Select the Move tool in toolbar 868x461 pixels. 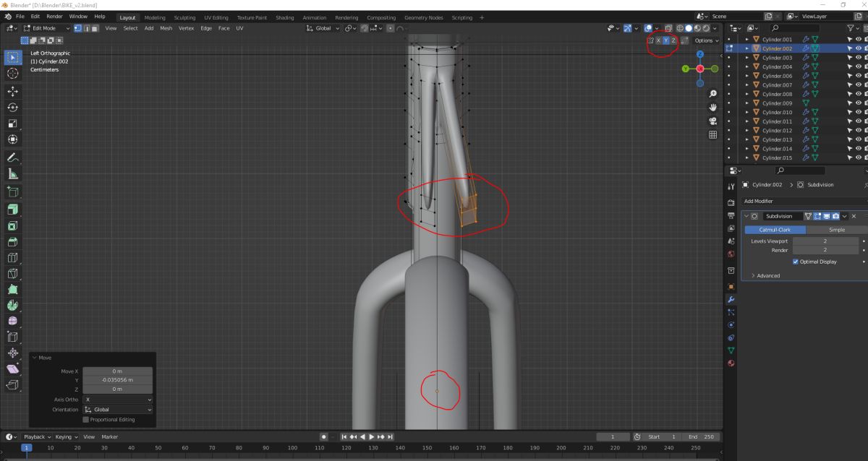coord(13,92)
